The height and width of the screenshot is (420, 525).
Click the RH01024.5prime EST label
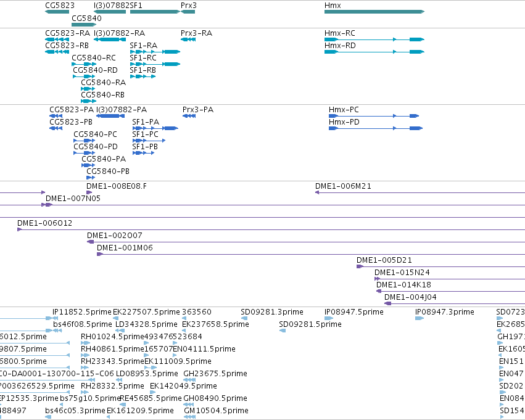(x=112, y=337)
